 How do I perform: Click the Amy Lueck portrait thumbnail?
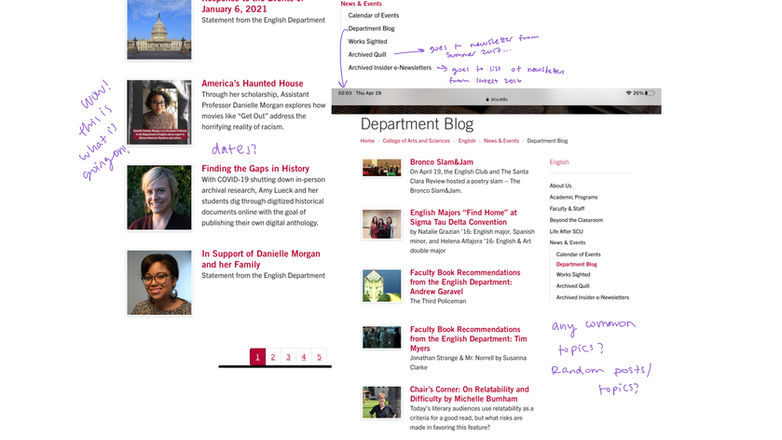point(159,198)
